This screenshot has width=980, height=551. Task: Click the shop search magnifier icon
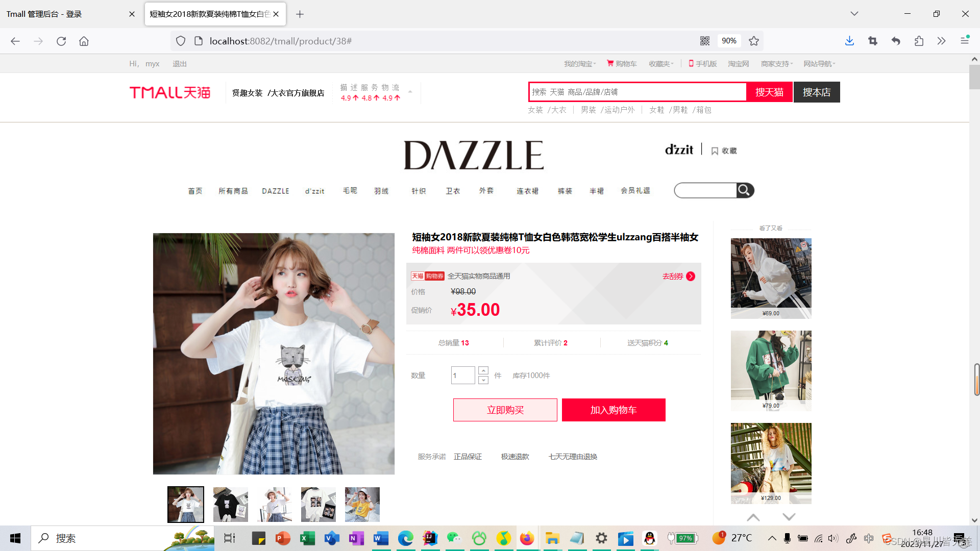[x=745, y=190]
